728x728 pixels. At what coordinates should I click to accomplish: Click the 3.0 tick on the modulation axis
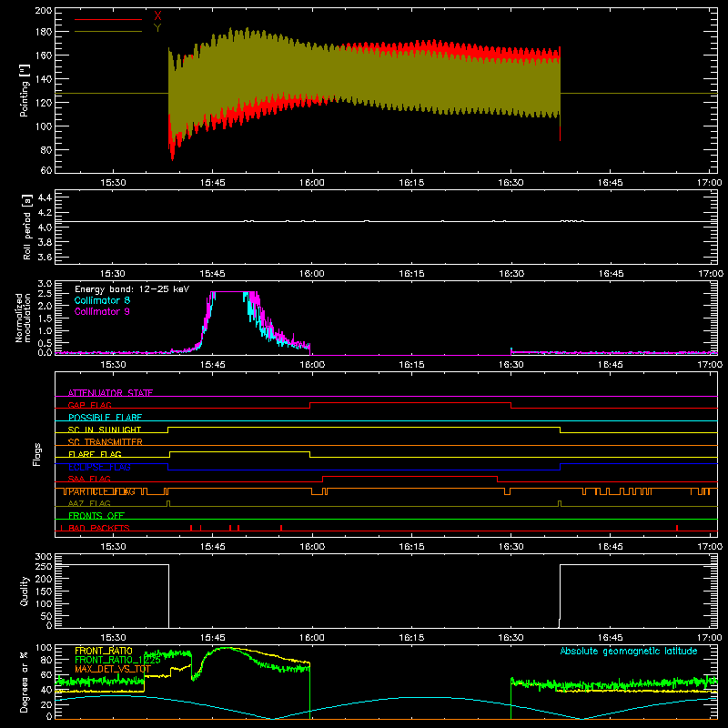45,283
